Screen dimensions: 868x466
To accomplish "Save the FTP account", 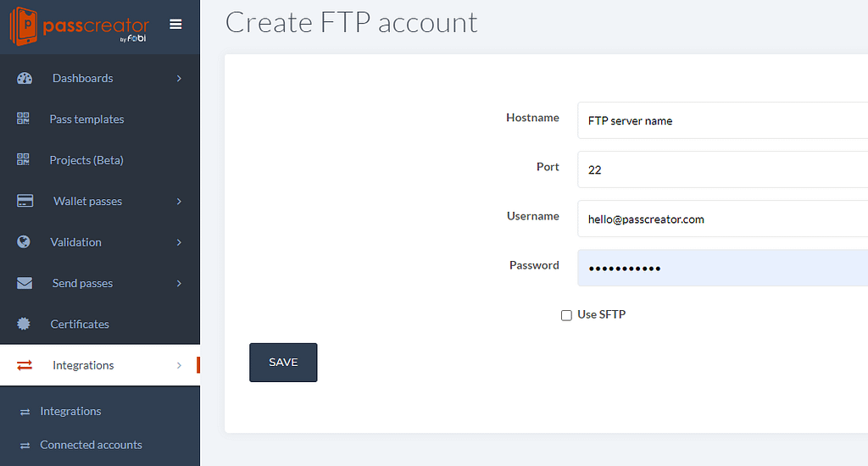I will pyautogui.click(x=283, y=363).
